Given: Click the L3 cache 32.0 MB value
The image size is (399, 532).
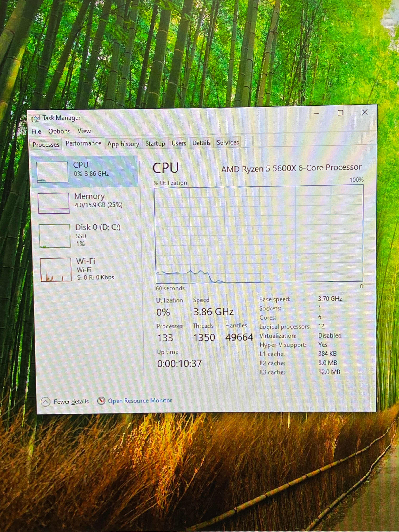Looking at the screenshot, I should [329, 372].
